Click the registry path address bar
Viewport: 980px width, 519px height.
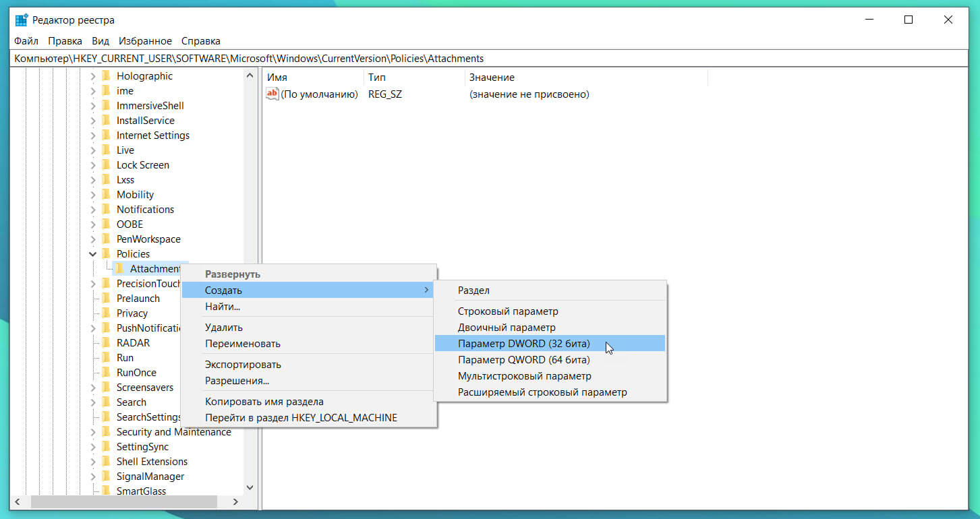490,59
